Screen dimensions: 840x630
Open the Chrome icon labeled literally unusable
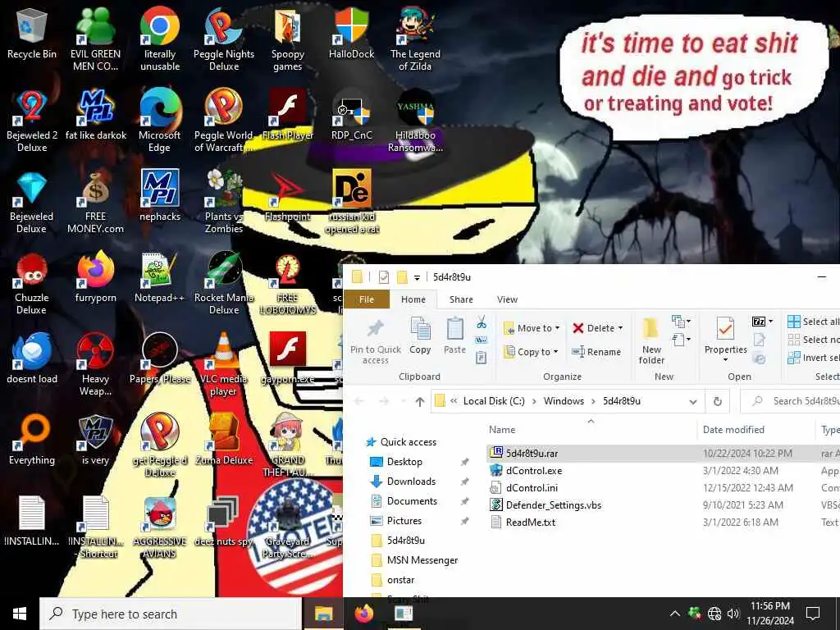160,39
